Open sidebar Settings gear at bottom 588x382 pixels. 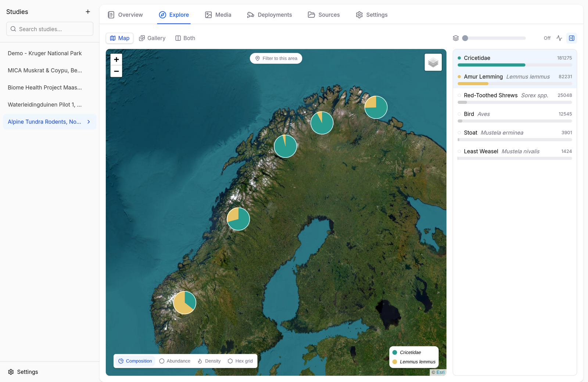tap(23, 372)
